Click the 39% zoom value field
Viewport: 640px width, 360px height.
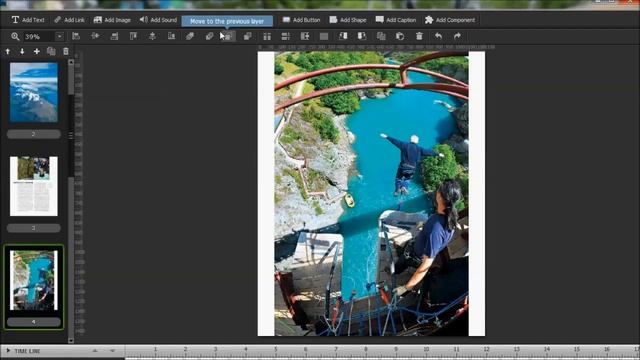click(x=38, y=37)
